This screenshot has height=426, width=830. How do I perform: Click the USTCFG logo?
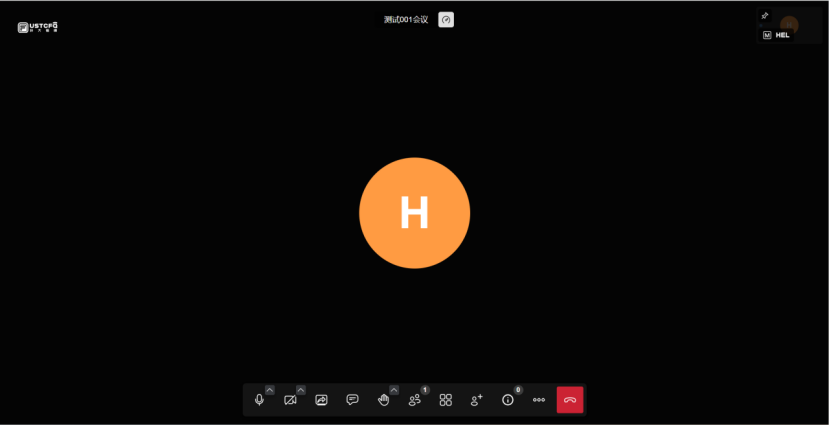tap(38, 27)
